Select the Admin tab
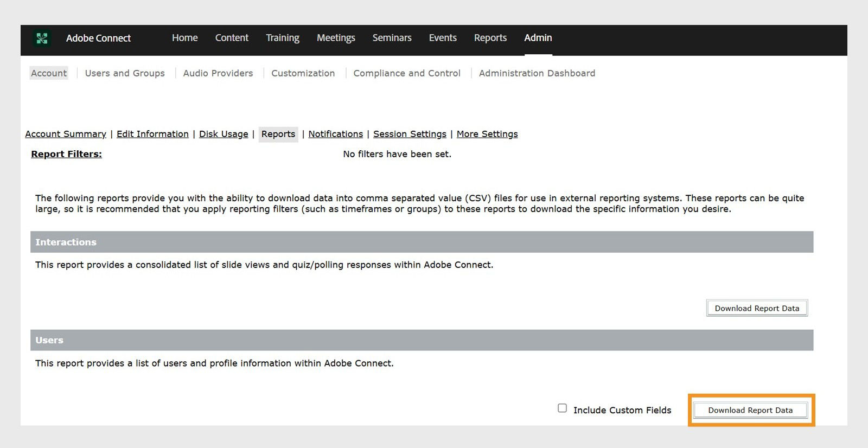The image size is (868, 448). coord(538,38)
